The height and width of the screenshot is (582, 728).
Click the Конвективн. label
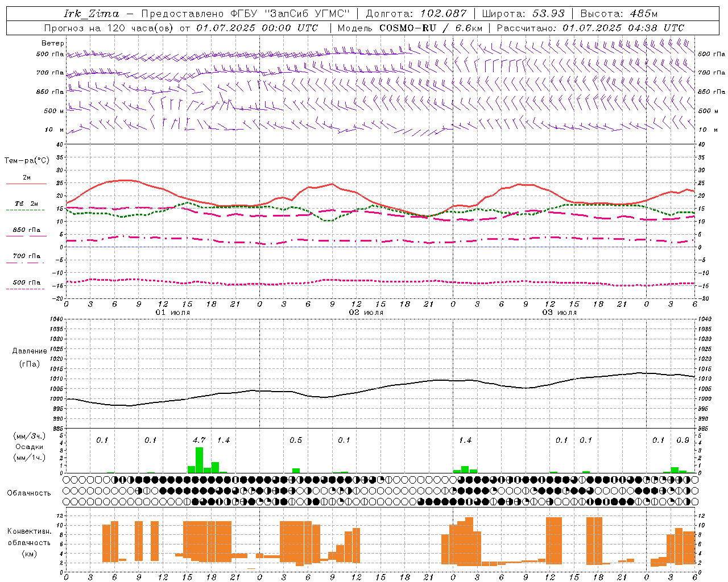coord(29,531)
